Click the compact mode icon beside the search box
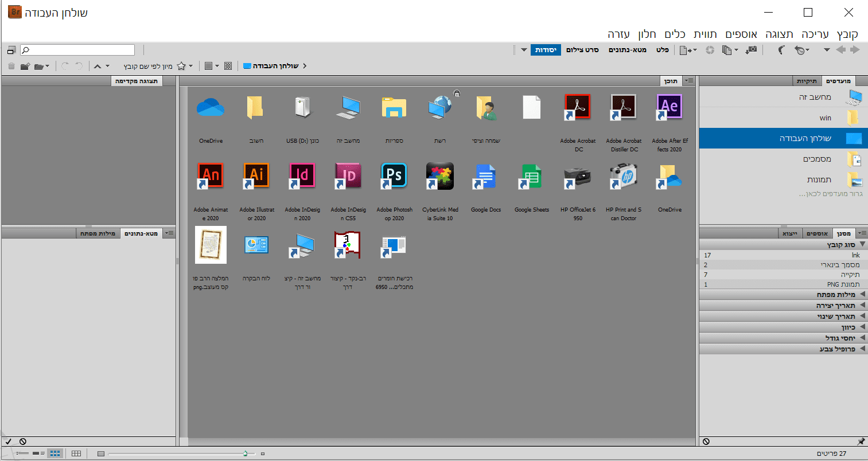The image size is (868, 461). [11, 50]
